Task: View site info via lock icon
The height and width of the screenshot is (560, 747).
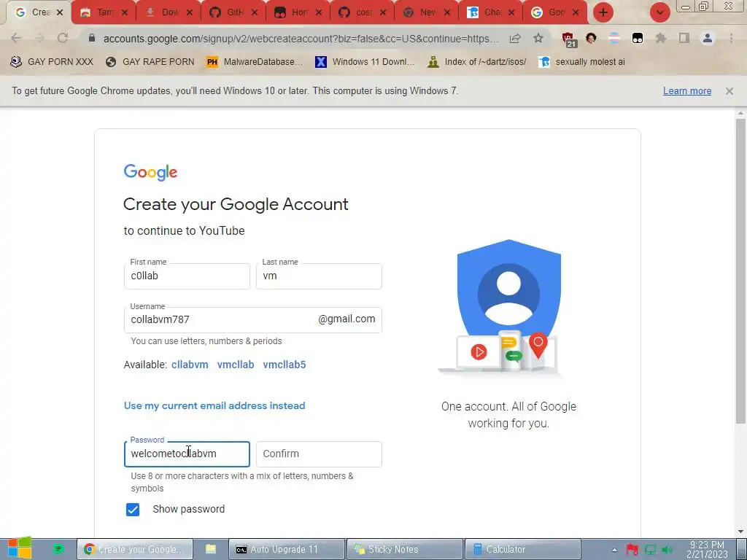Action: (92, 38)
